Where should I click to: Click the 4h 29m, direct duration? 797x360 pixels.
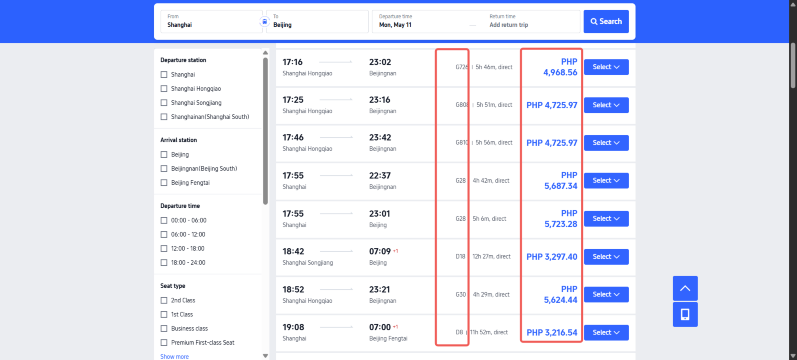[x=491, y=294]
